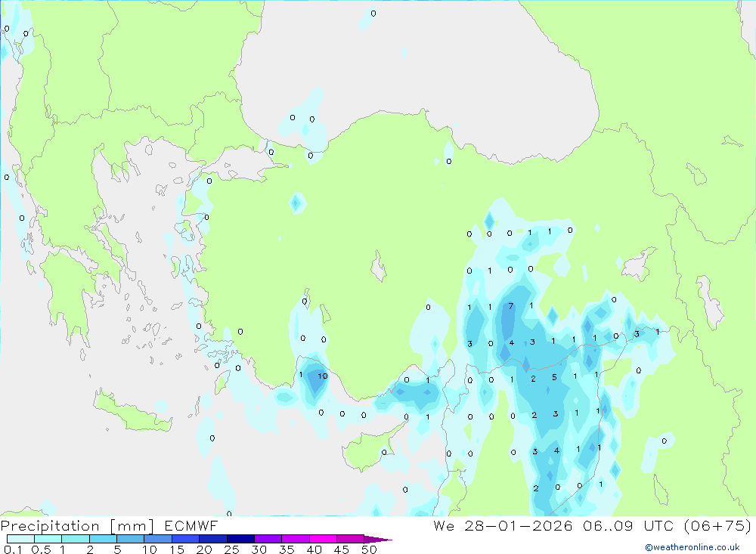Screen dimensions: 756x554
Task: Click legend label '35'
Action: [x=287, y=549]
